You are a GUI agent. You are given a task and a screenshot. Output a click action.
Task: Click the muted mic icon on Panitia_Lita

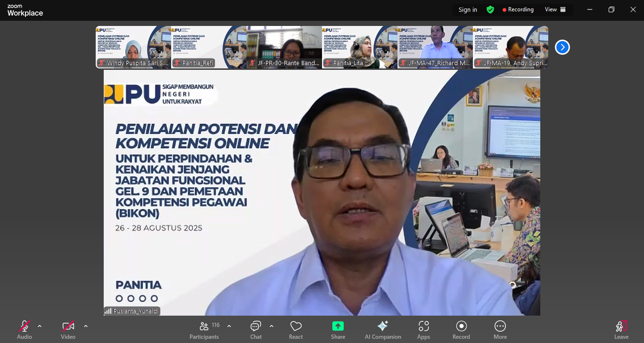point(328,63)
